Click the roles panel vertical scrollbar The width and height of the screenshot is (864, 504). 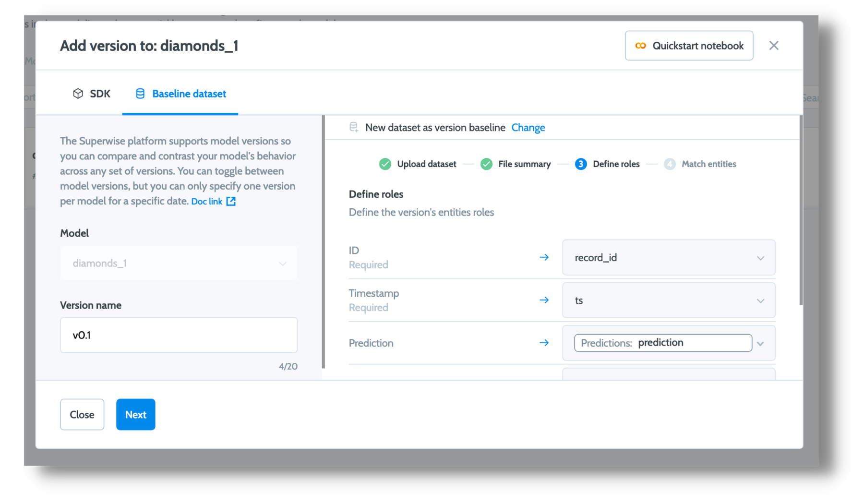tap(801, 210)
